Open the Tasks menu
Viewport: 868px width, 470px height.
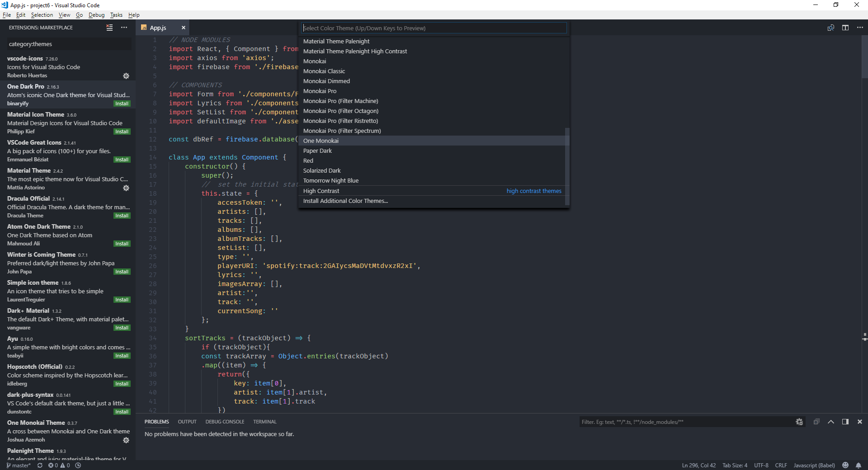(x=116, y=15)
